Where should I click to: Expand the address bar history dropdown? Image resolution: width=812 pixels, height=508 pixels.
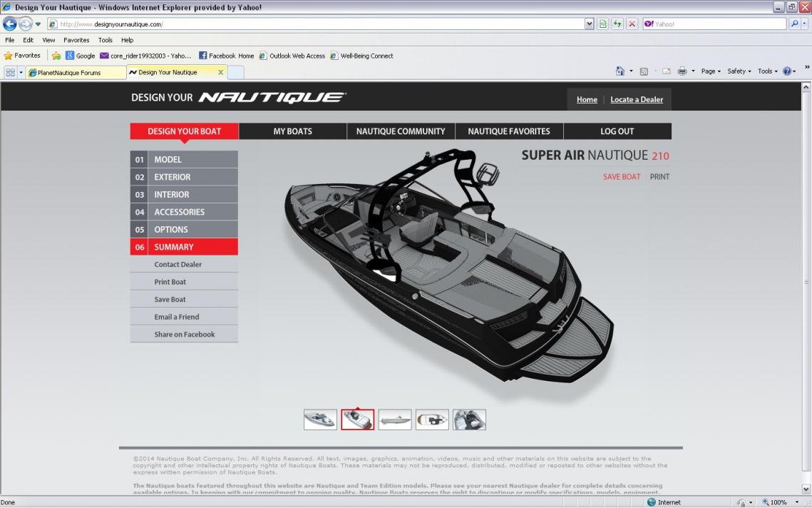590,24
